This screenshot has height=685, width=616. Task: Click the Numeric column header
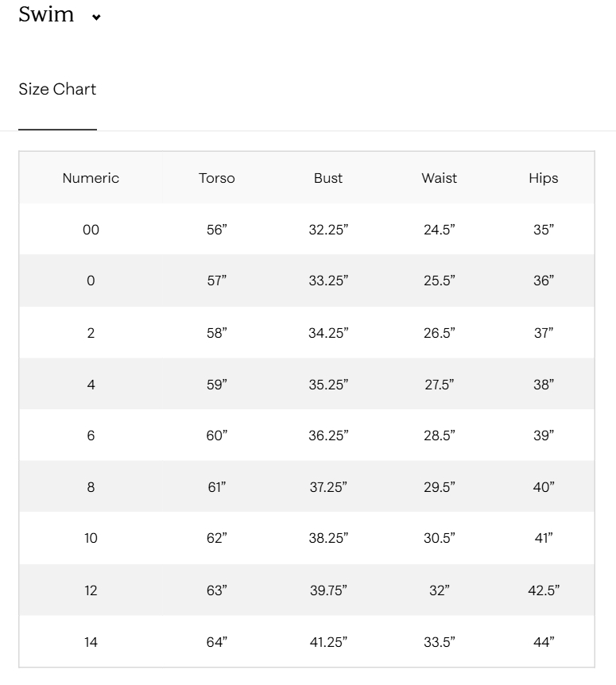click(x=91, y=178)
